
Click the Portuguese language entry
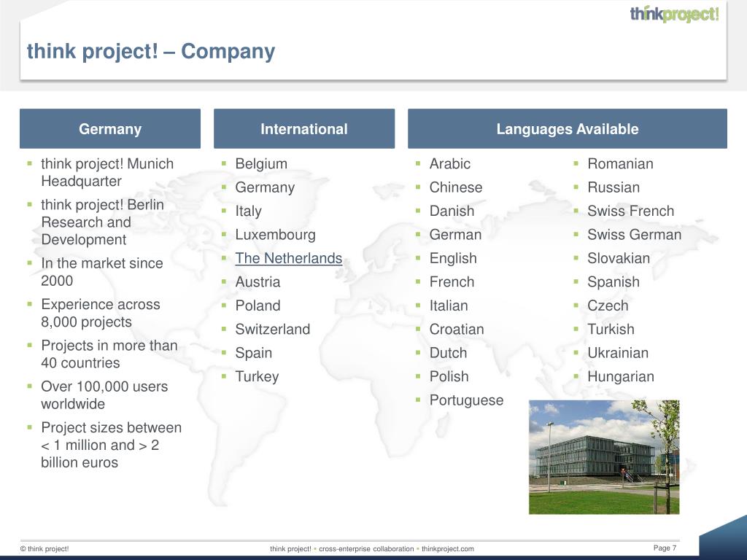466,400
